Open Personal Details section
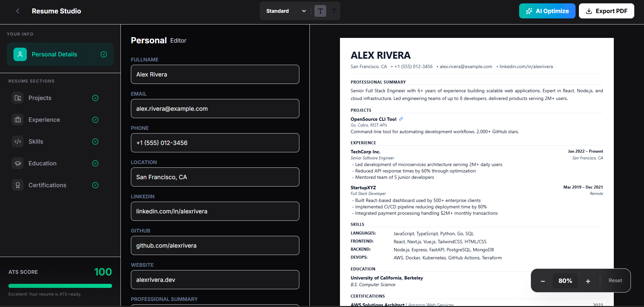The width and height of the screenshot is (644, 307). click(60, 54)
